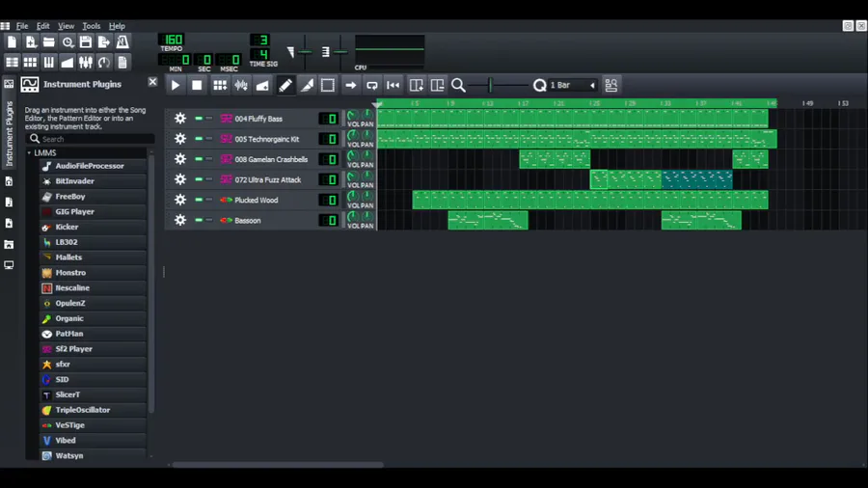Open 005 Technorgainc Kit track gear menu
868x488 pixels.
180,139
